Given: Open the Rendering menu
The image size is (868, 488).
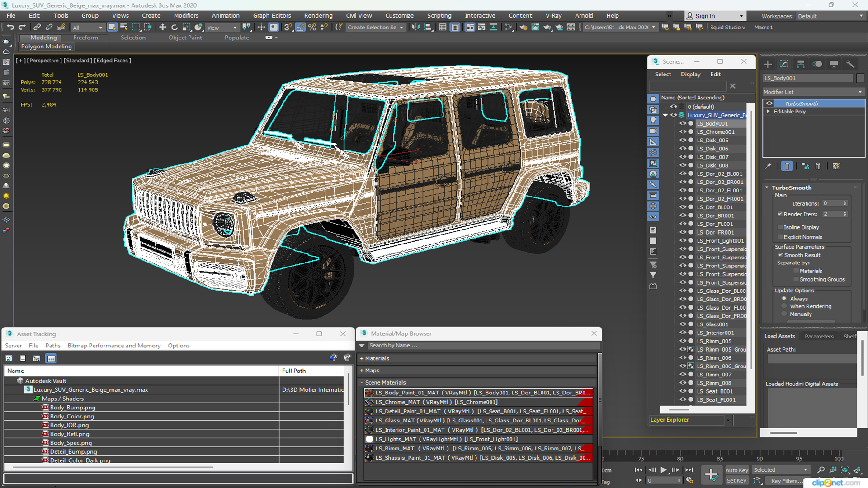Looking at the screenshot, I should pos(318,16).
